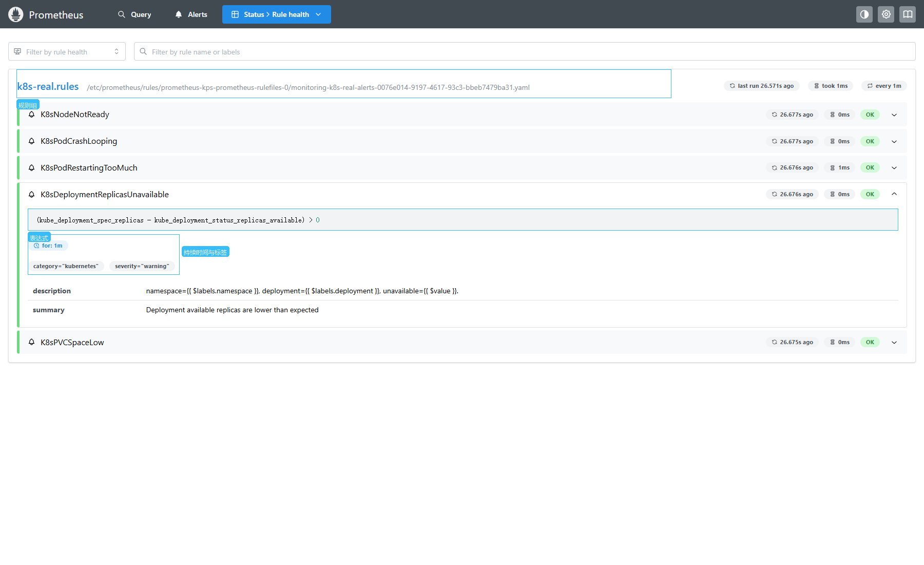Screen dimensions: 924x565
Task: Click the 1ms duration badge for K8sPodRestartingTooMuch
Action: [839, 167]
